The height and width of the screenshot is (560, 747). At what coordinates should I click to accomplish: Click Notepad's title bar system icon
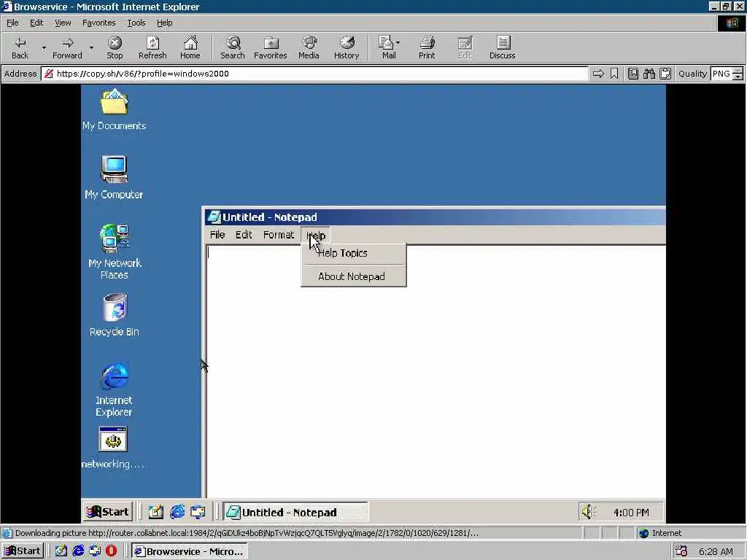click(x=214, y=217)
